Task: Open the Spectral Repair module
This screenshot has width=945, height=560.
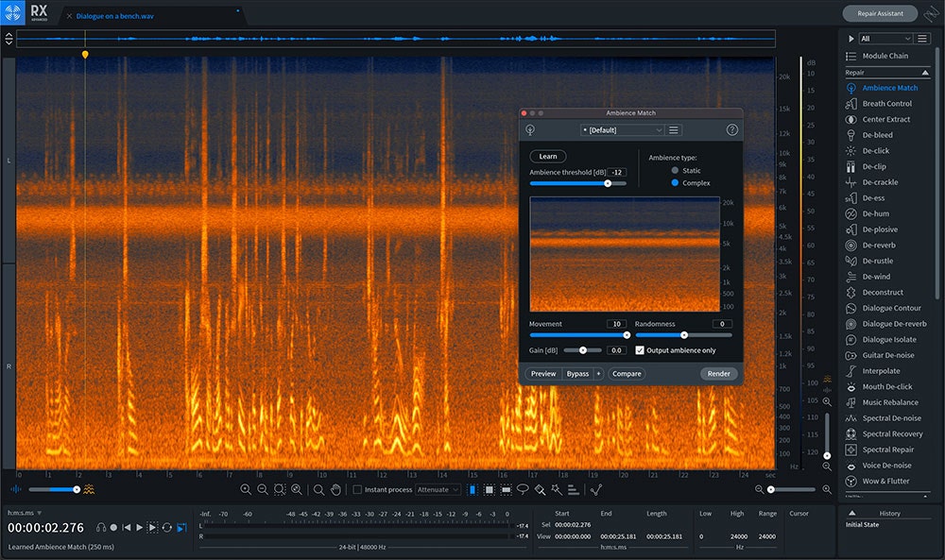Action: [x=887, y=450]
